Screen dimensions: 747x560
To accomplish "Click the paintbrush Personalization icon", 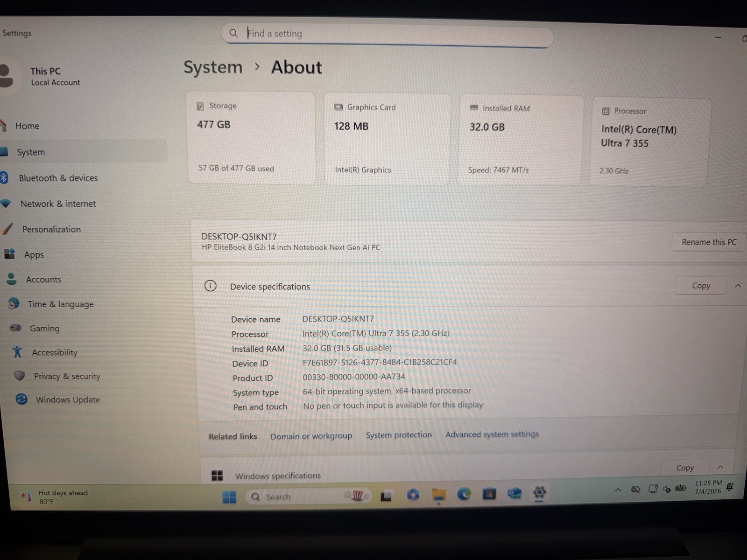I will tap(7, 229).
